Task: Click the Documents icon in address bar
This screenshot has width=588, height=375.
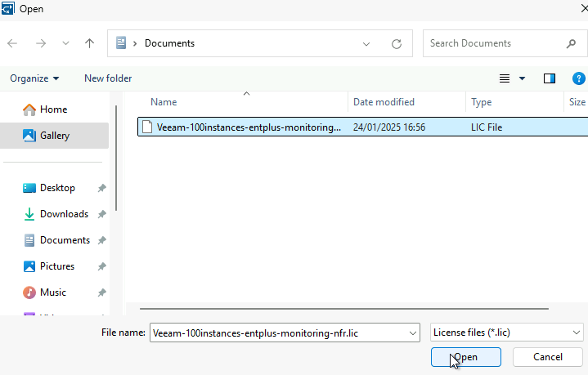Action: tap(121, 43)
